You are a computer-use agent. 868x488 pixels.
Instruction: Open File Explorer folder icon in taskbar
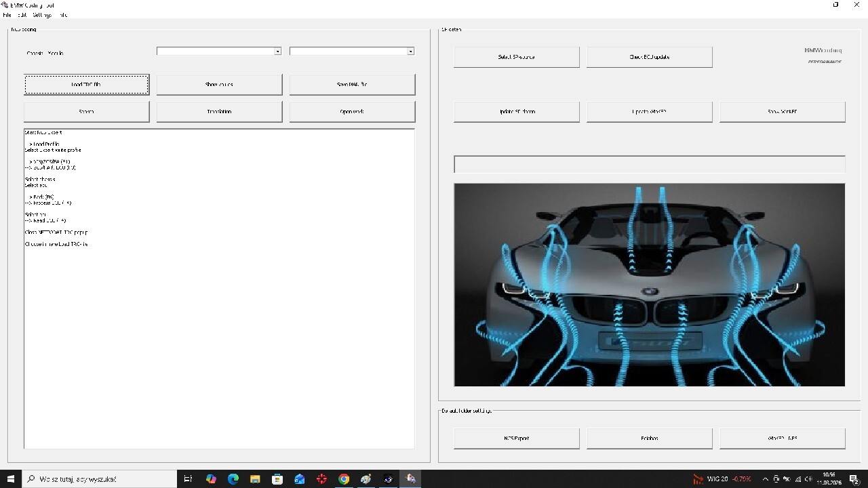255,479
